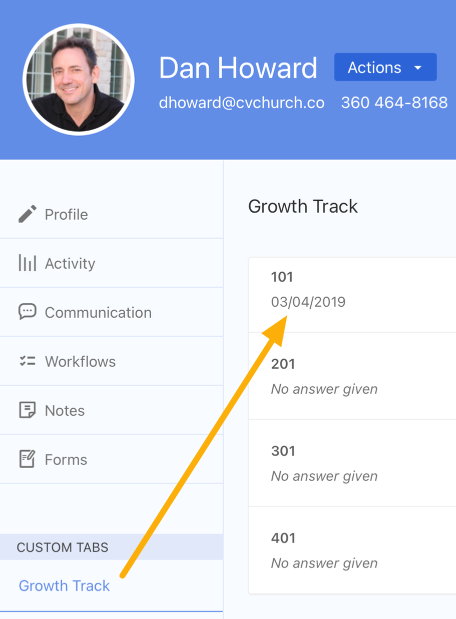This screenshot has width=456, height=619.
Task: Click the bar chart icon beside Activity
Action: pyautogui.click(x=27, y=263)
